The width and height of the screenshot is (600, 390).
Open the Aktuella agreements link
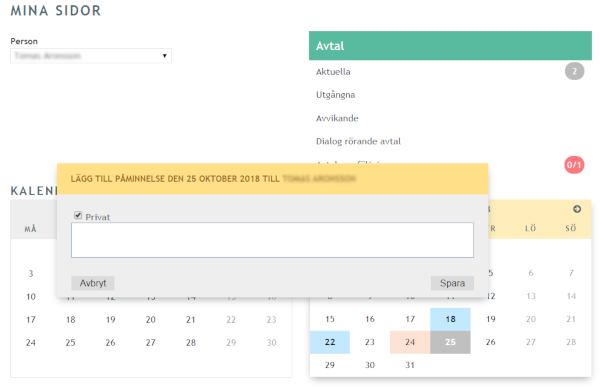pyautogui.click(x=333, y=72)
